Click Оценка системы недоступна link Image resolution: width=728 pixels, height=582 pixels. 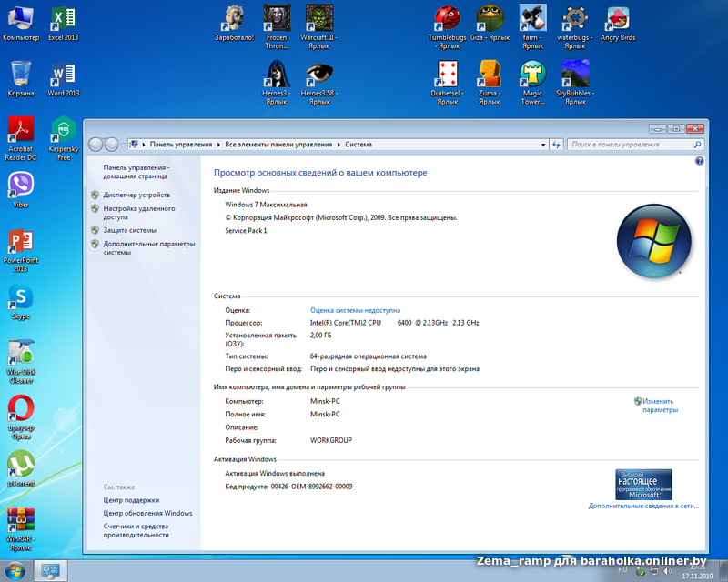355,310
